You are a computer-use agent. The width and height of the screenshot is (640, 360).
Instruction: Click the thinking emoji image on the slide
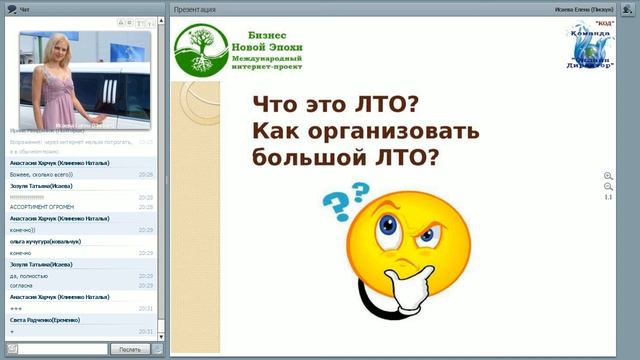coord(397,250)
